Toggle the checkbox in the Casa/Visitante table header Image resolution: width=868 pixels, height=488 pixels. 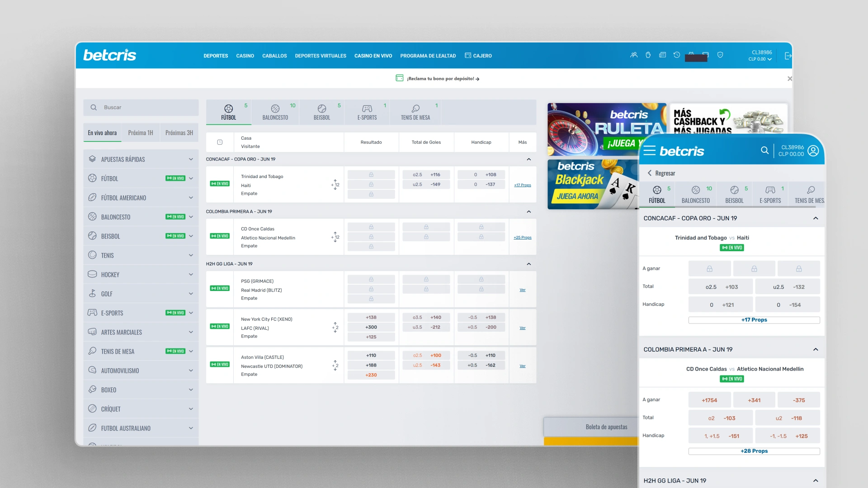click(x=220, y=142)
